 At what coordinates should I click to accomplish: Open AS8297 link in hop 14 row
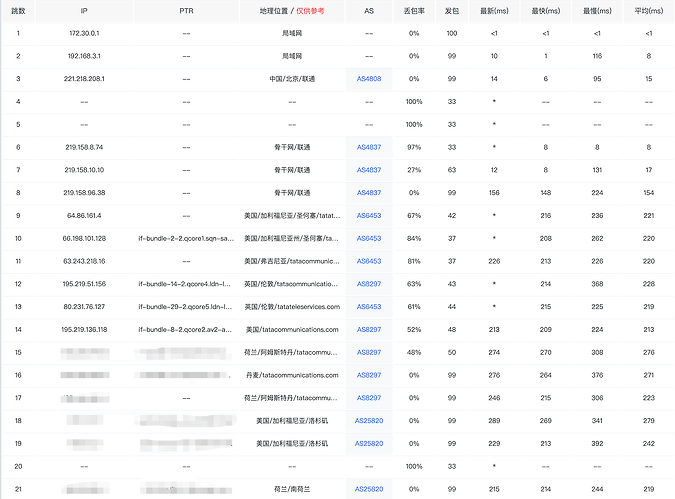[x=369, y=330]
